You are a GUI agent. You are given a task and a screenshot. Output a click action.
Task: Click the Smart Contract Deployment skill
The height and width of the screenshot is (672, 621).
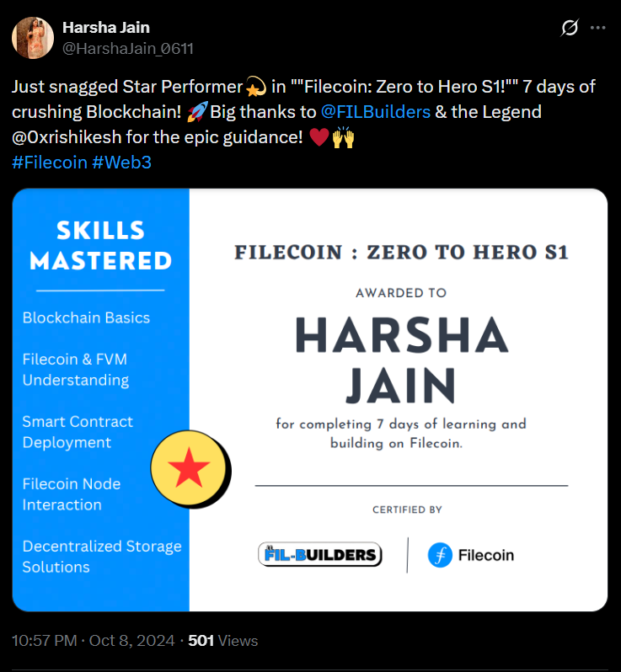click(78, 432)
